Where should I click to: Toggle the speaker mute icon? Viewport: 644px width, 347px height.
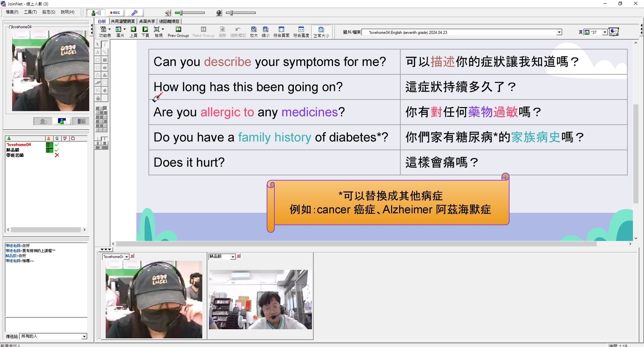coord(168,13)
